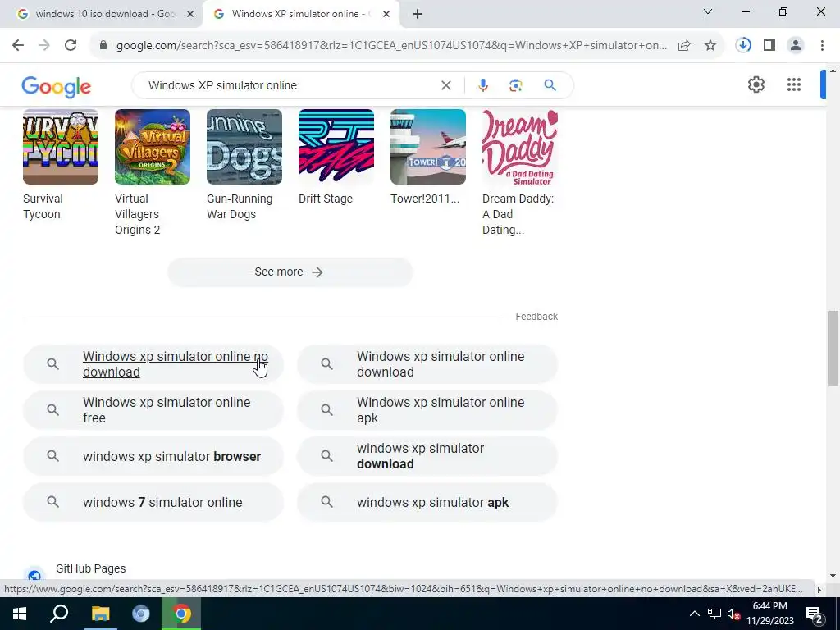Open the Chrome profile avatar
The height and width of the screenshot is (630, 840).
pos(796,46)
